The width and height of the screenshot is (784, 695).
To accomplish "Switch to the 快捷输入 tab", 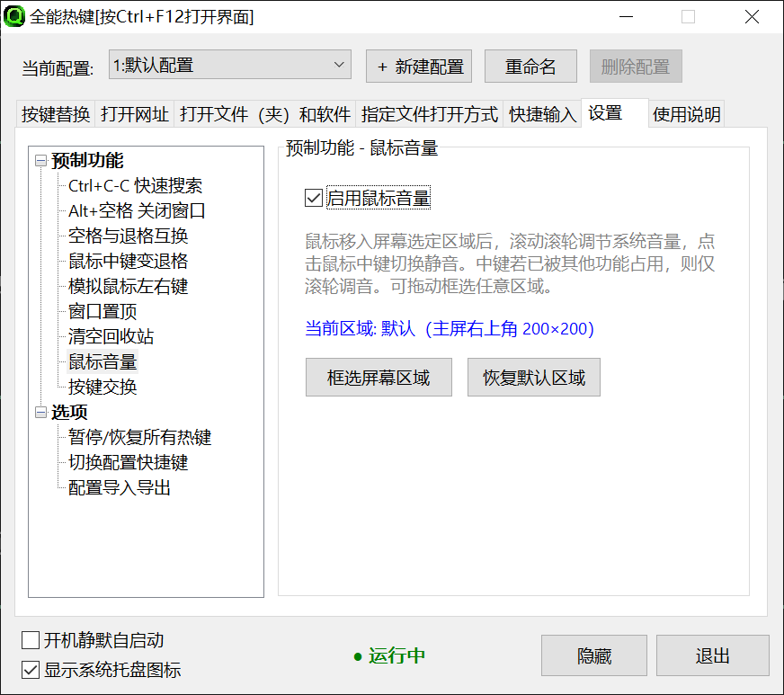I will click(542, 114).
